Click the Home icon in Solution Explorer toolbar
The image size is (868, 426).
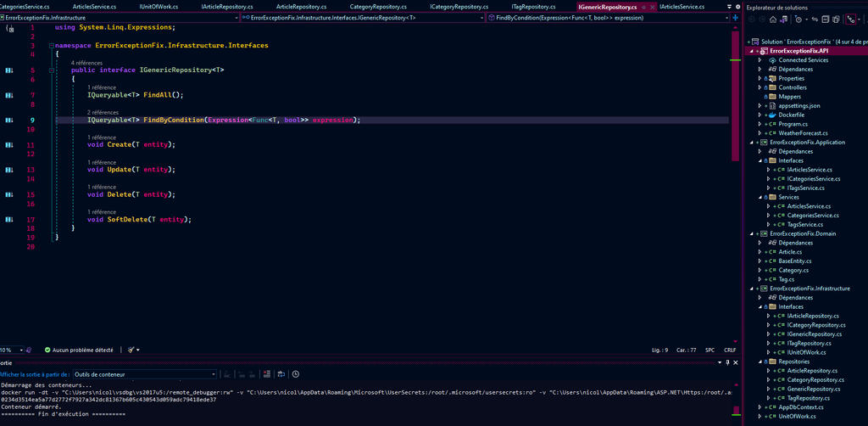tap(772, 18)
